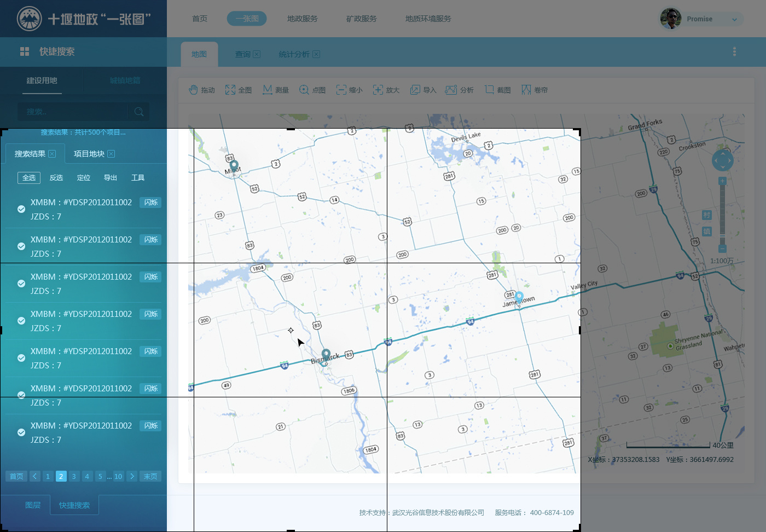This screenshot has width=766, height=532.
Task: Select the 放大 zoom-in box tool
Action: pos(386,90)
